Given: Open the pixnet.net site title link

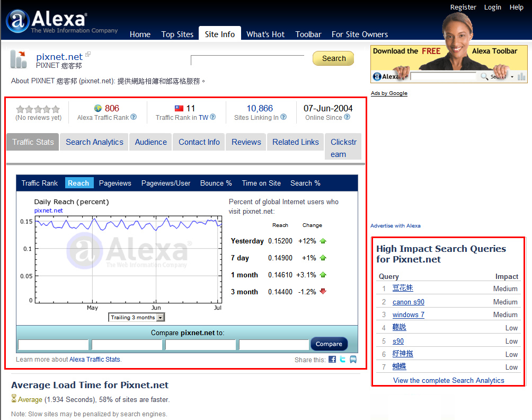Looking at the screenshot, I should coord(59,56).
